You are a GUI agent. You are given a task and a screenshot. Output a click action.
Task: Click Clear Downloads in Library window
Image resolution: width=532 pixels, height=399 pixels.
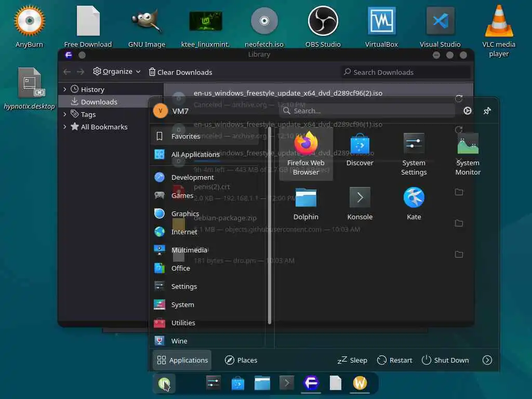(x=180, y=72)
